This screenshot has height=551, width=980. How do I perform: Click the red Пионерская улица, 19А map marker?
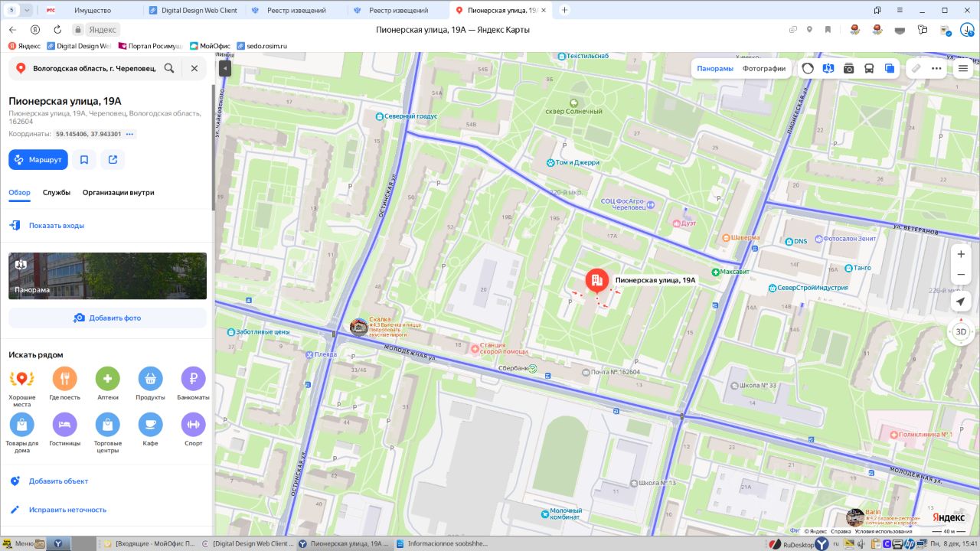[597, 282]
